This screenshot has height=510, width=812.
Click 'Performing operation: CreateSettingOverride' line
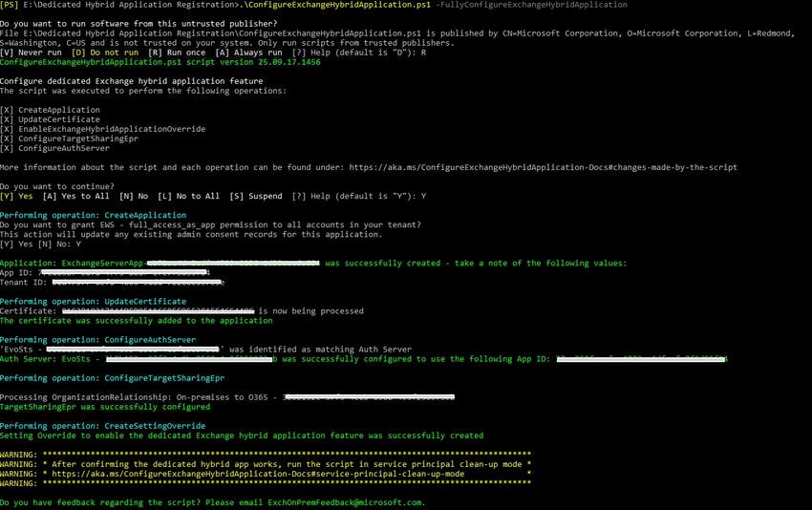(102, 426)
